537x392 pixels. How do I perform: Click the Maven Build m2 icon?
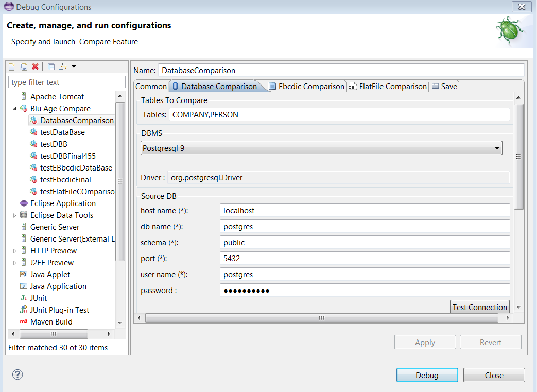click(x=24, y=322)
